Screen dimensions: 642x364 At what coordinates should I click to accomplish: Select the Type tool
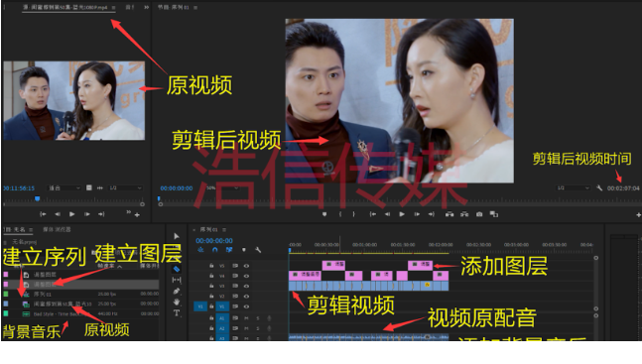(177, 312)
